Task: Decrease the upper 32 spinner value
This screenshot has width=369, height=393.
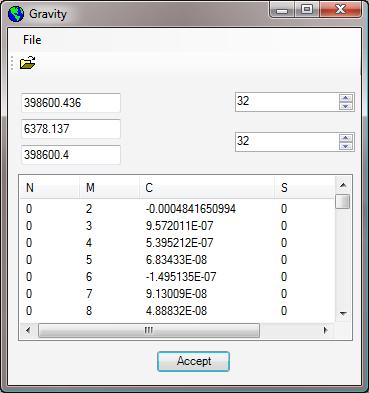Action: click(346, 106)
